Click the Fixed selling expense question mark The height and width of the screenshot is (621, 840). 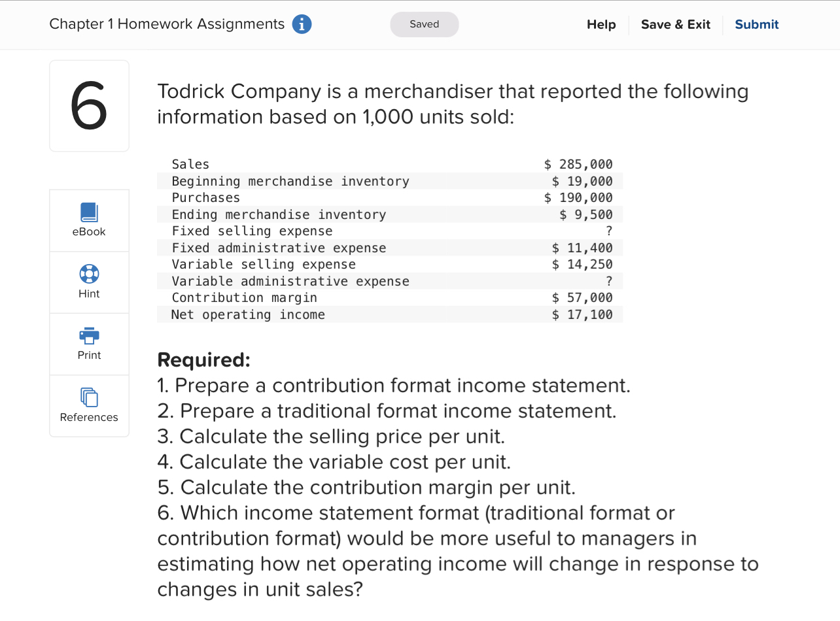[609, 231]
